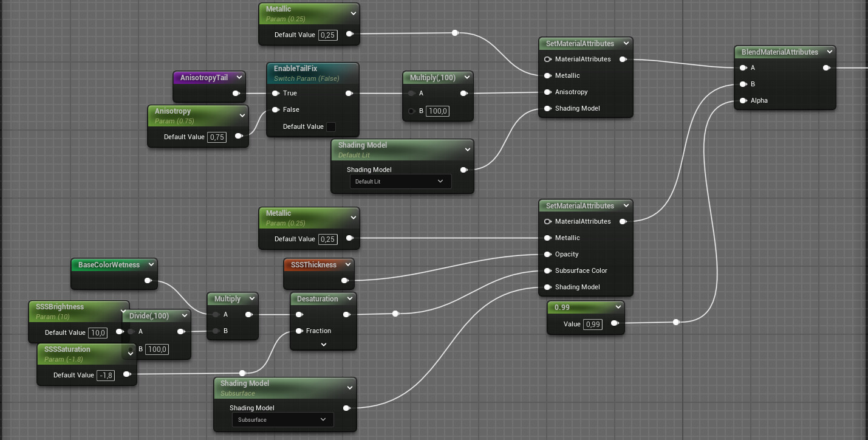Click the Default Lit Shading Model output pin
The height and width of the screenshot is (440, 868).
[x=464, y=170]
